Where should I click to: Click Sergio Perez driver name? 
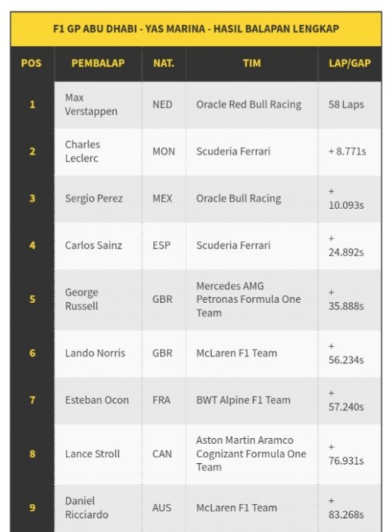pos(94,199)
